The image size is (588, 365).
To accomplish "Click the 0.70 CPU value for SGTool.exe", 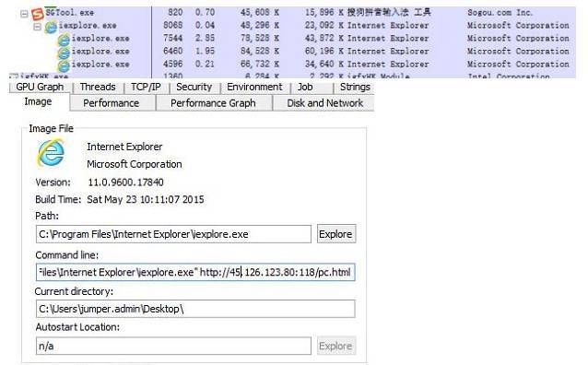I will pyautogui.click(x=205, y=13).
